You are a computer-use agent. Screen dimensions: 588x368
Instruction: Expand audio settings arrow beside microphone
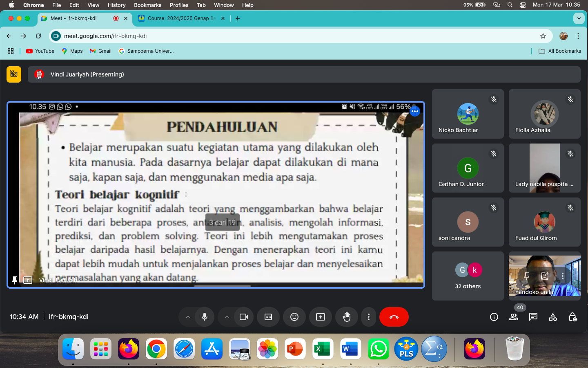(188, 317)
